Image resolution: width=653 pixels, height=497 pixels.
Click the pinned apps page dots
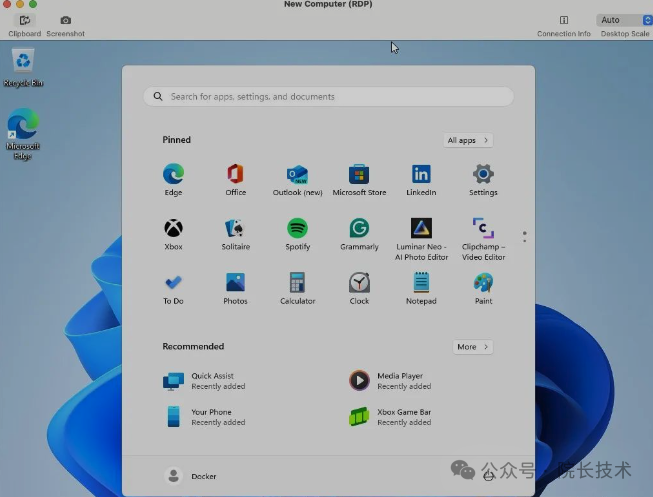tap(524, 237)
